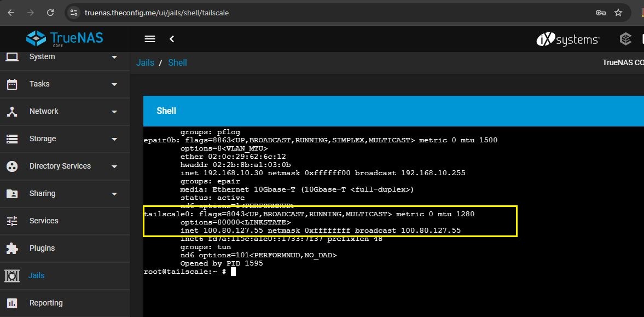
Task: Expand the Directory Services submenu arrow
Action: click(x=114, y=166)
